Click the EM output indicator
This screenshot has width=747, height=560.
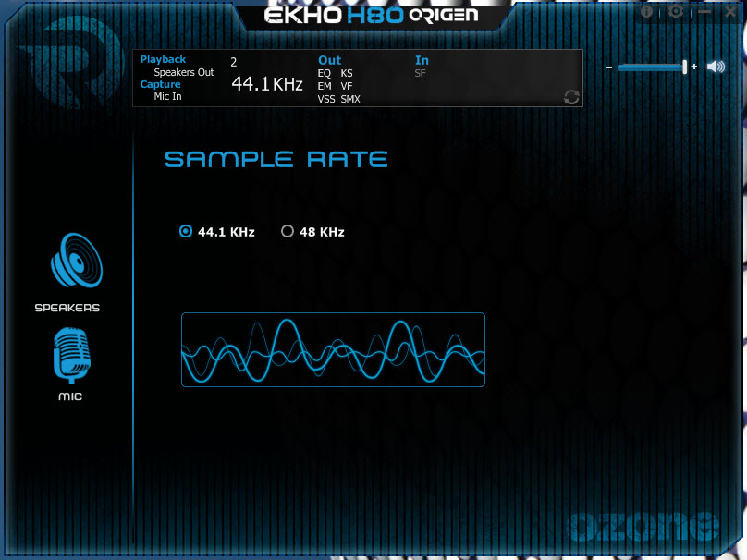pyautogui.click(x=325, y=86)
